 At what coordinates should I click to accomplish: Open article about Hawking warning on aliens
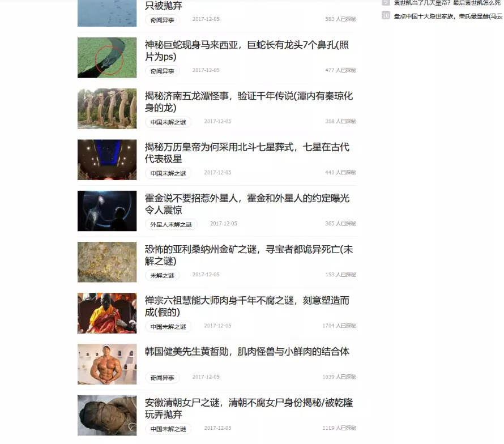246,204
